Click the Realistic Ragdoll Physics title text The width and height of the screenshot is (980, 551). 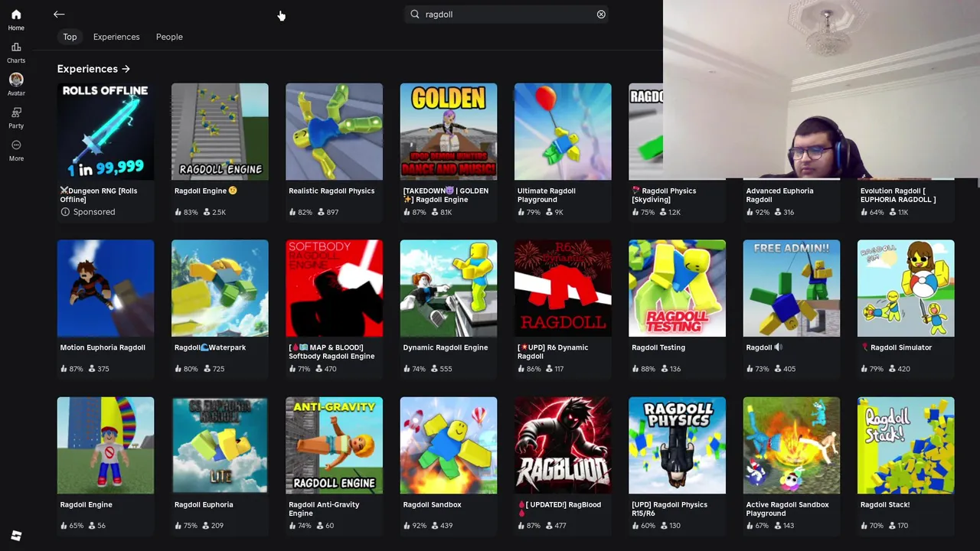[x=332, y=191]
